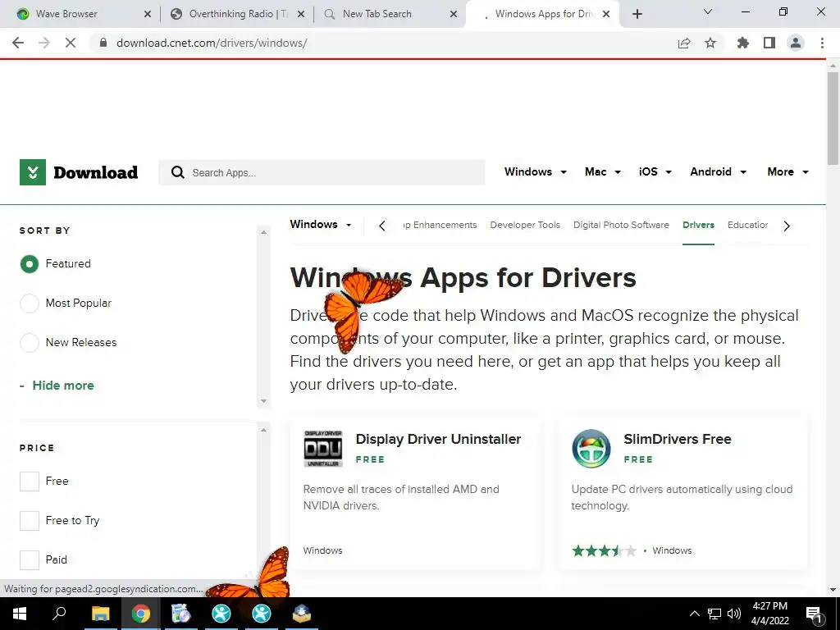Check the Free to Try filter
This screenshot has height=630, width=840.
click(x=30, y=520)
